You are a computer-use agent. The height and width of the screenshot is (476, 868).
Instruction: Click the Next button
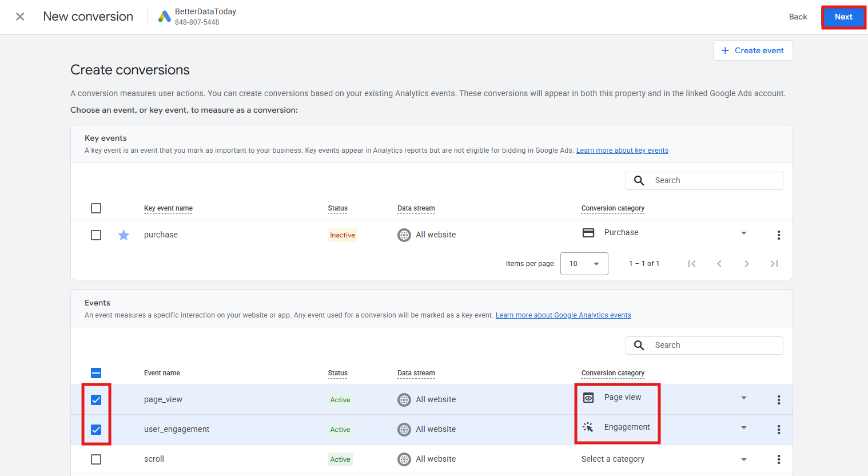843,17
